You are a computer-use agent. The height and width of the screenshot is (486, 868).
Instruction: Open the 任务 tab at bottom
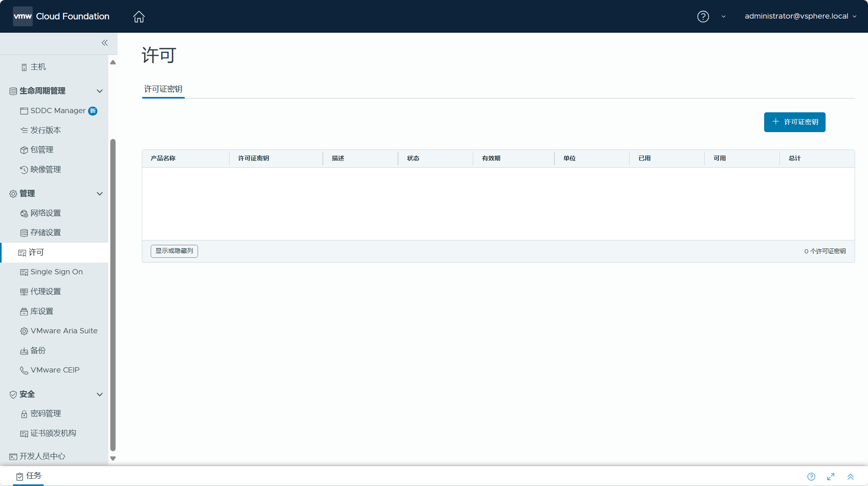click(29, 476)
